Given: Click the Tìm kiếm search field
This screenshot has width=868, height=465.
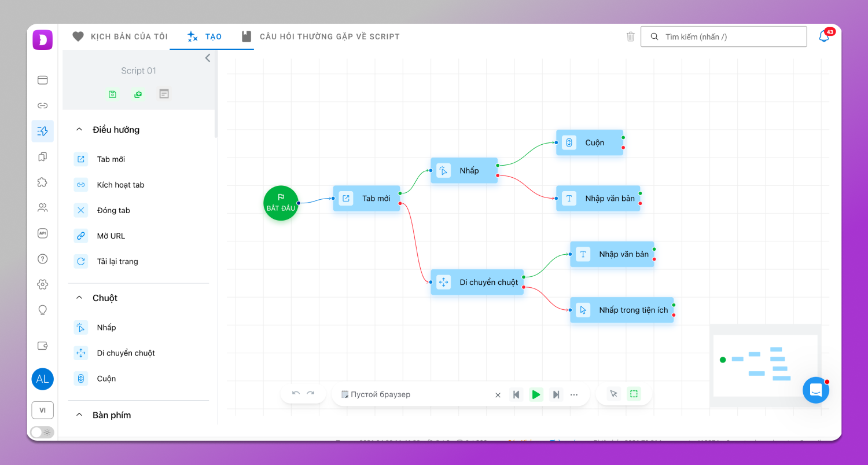Looking at the screenshot, I should (729, 36).
